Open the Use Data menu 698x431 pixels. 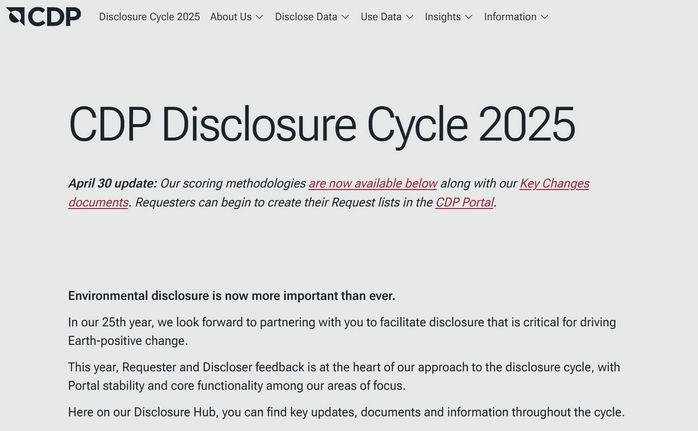click(x=381, y=17)
